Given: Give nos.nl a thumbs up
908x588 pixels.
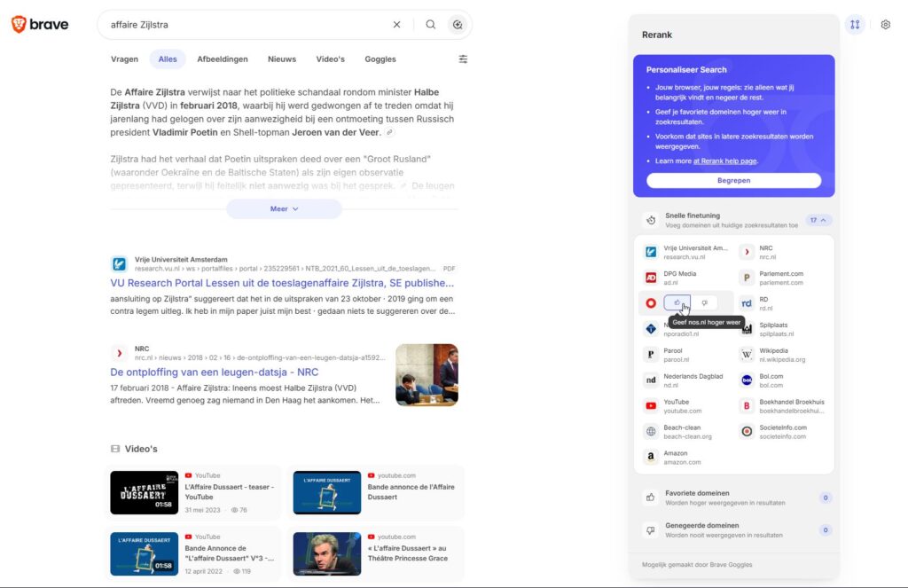Looking at the screenshot, I should tap(677, 302).
